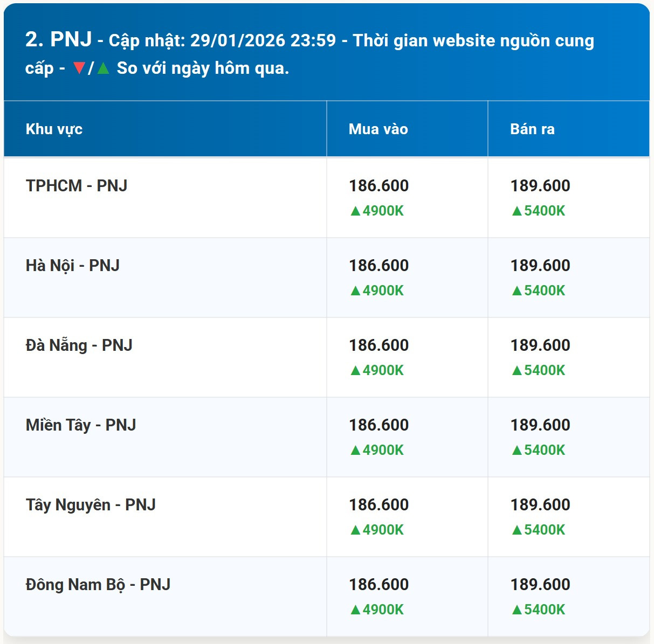Select the TPHCM - PNJ row label
Screen dimensions: 654x644
(77, 185)
